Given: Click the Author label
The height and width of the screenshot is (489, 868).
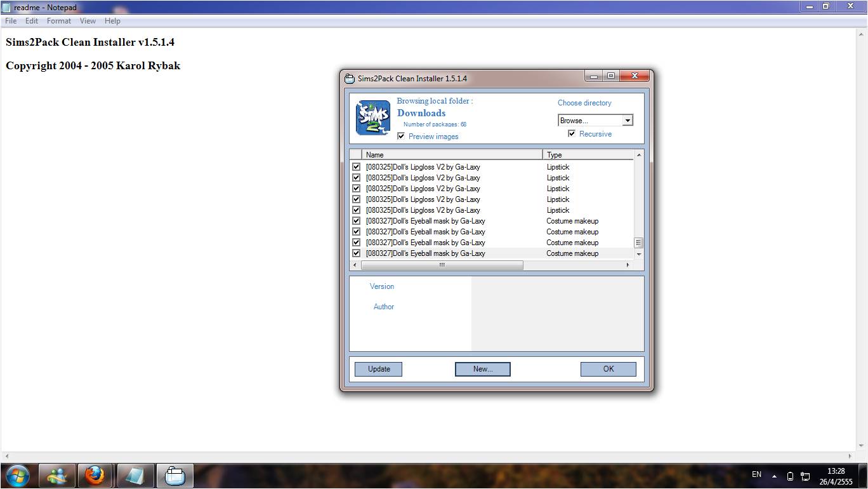Looking at the screenshot, I should point(384,307).
